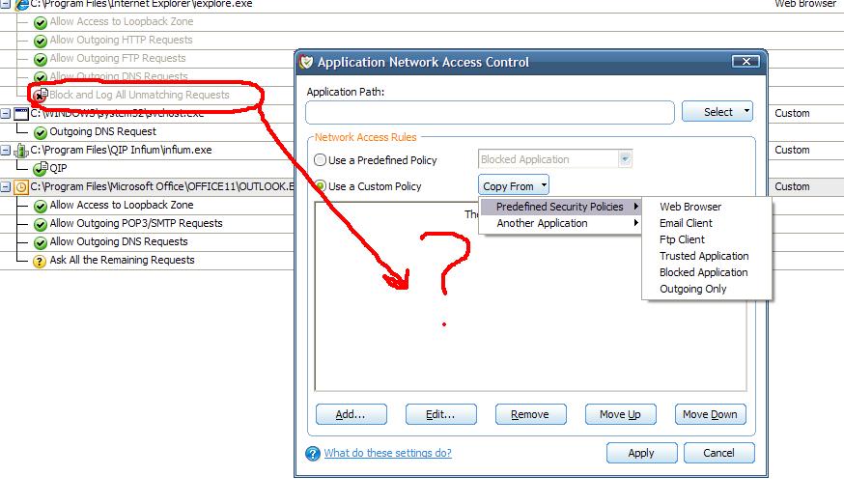
Task: Choose Web Browser policy from submenu
Action: point(690,207)
